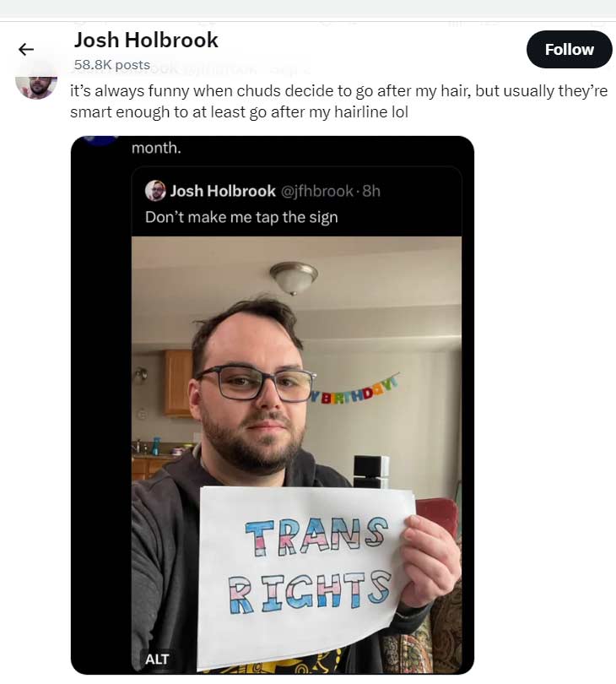
Task: Show the ALT description badge
Action: 157,659
